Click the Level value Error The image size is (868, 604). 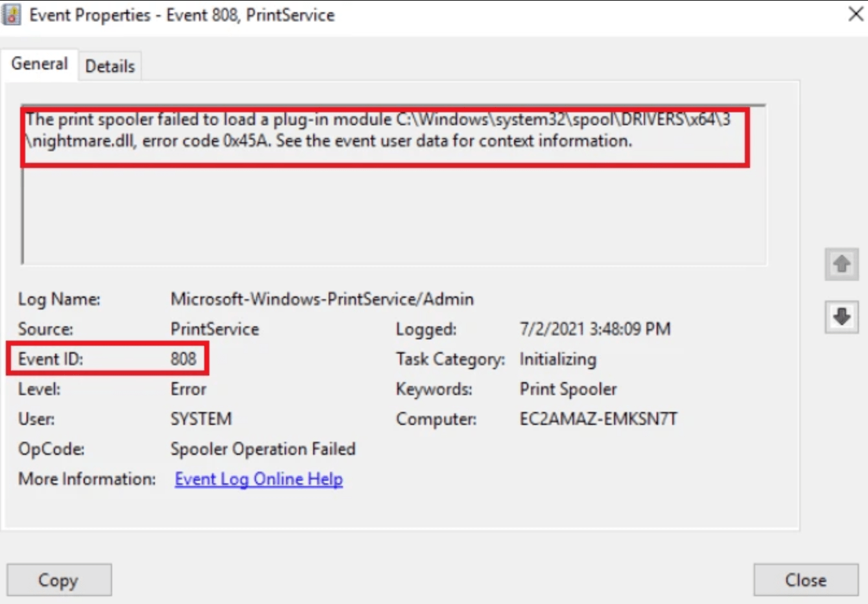point(188,389)
